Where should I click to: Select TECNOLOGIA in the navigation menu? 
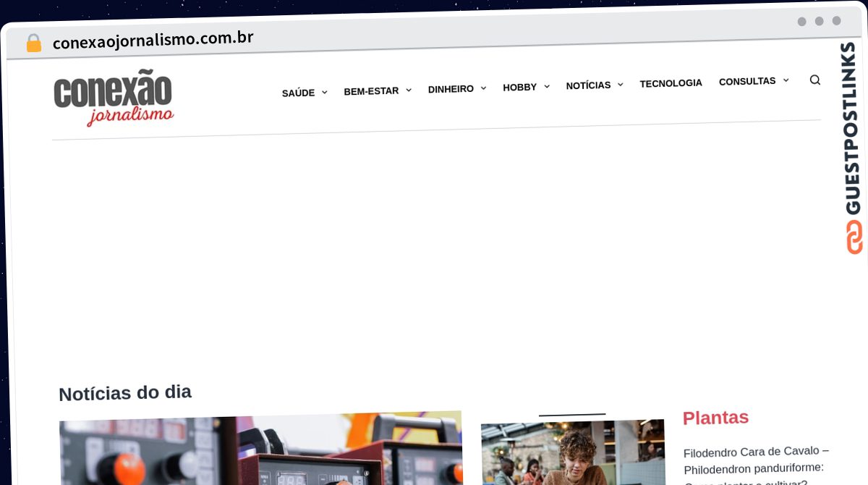click(x=671, y=83)
